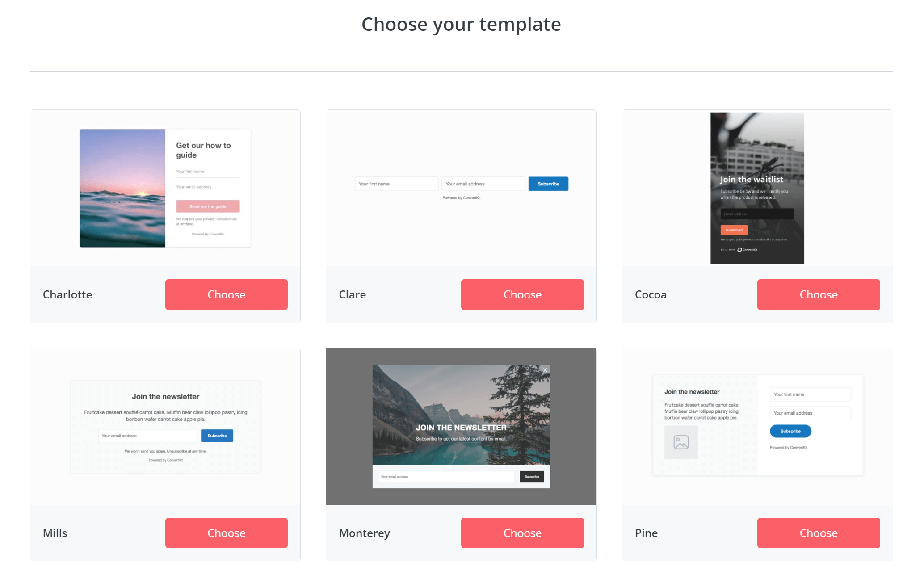
Task: Select Monterey template by clicking Choose
Action: pos(522,532)
